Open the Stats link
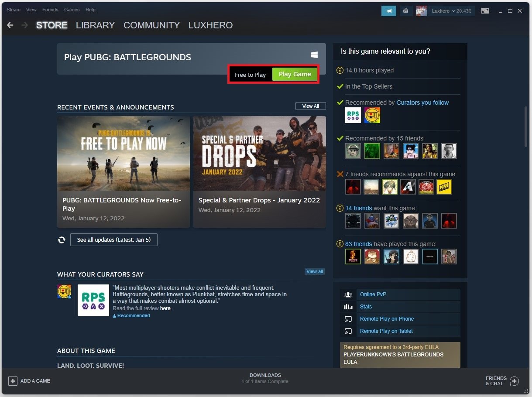 pyautogui.click(x=366, y=307)
